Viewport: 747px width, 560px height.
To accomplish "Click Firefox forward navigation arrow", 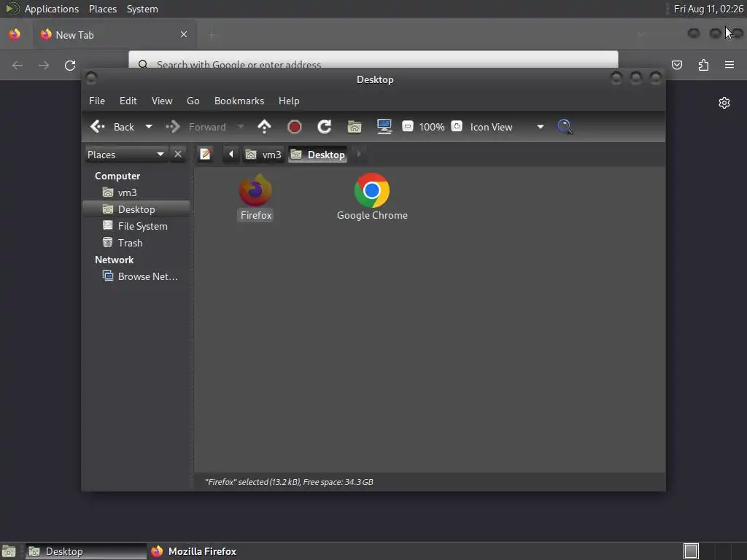I will [44, 65].
